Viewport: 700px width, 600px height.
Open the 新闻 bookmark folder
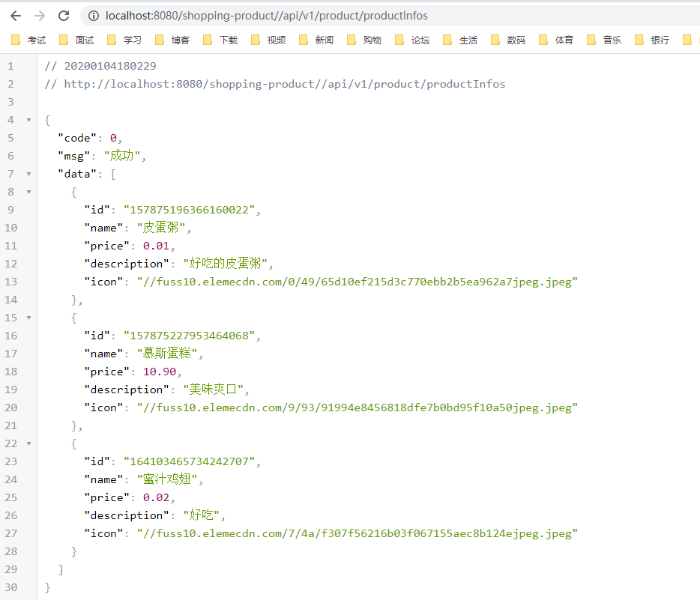tap(316, 40)
